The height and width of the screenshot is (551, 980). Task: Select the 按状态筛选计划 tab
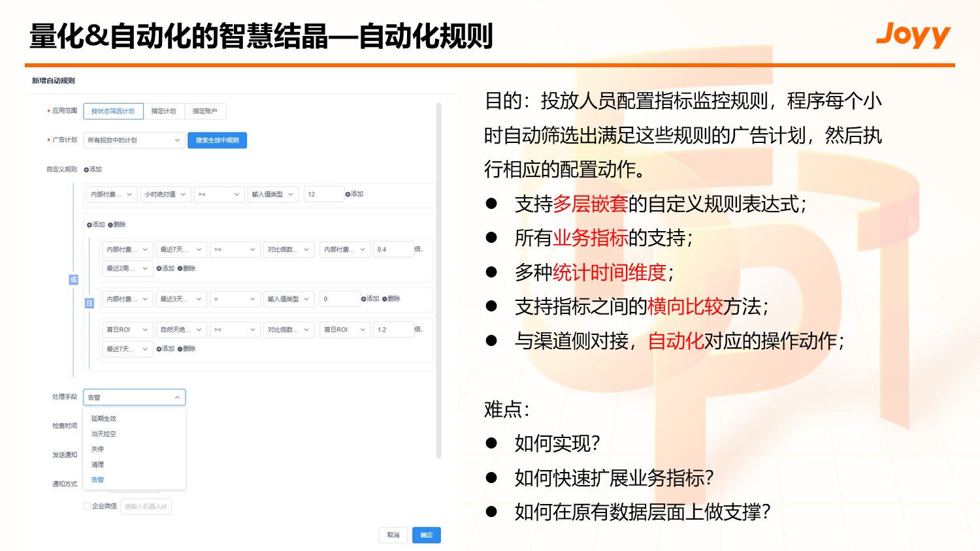coord(113,112)
